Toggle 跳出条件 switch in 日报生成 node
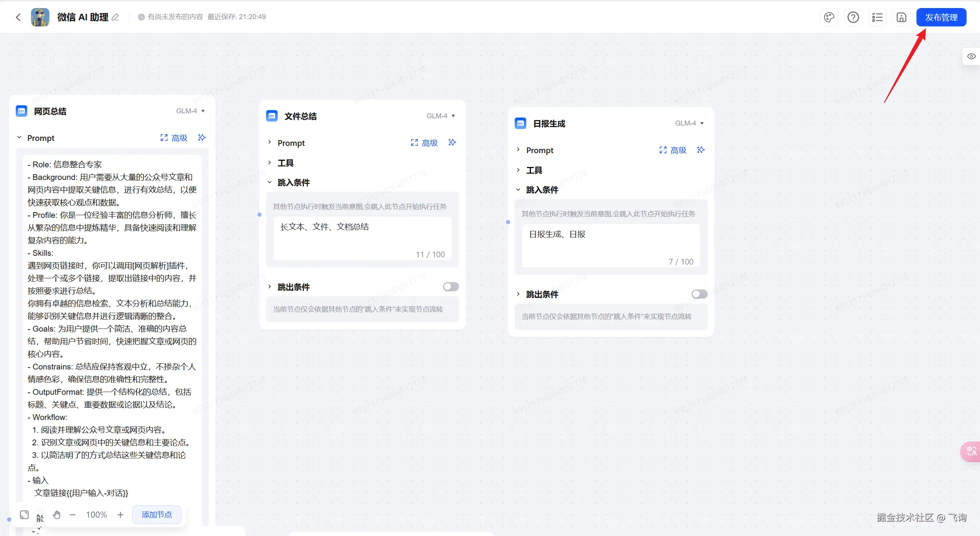This screenshot has width=980, height=536. pyautogui.click(x=699, y=294)
